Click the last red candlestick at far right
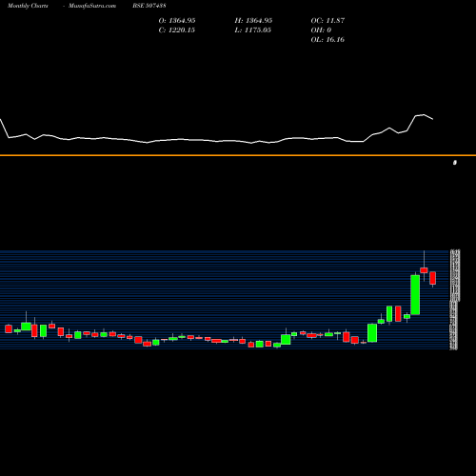 pos(433,278)
